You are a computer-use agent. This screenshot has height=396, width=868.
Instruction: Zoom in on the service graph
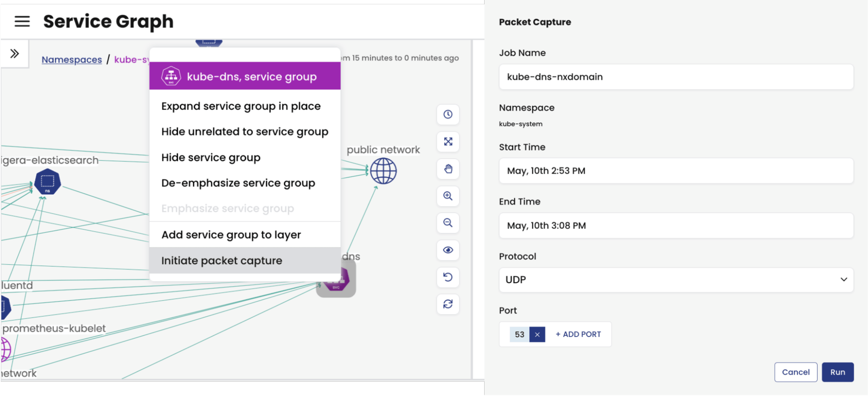coord(448,196)
